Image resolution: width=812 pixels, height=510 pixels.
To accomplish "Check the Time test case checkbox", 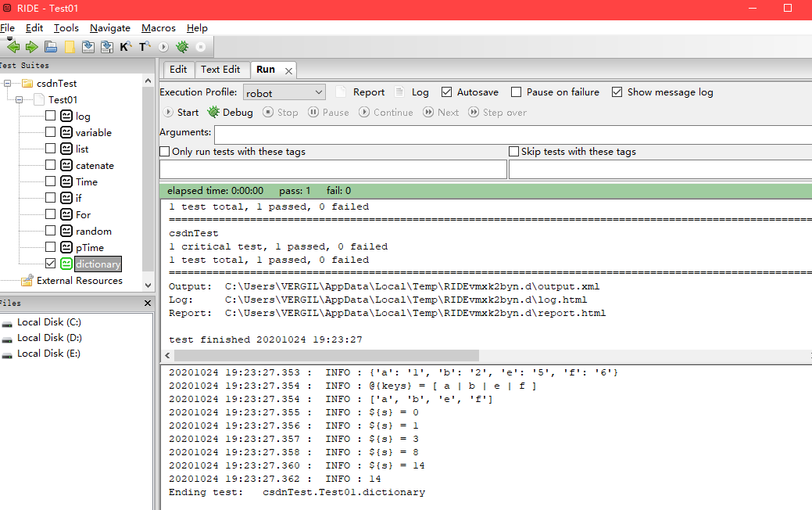I will click(50, 181).
